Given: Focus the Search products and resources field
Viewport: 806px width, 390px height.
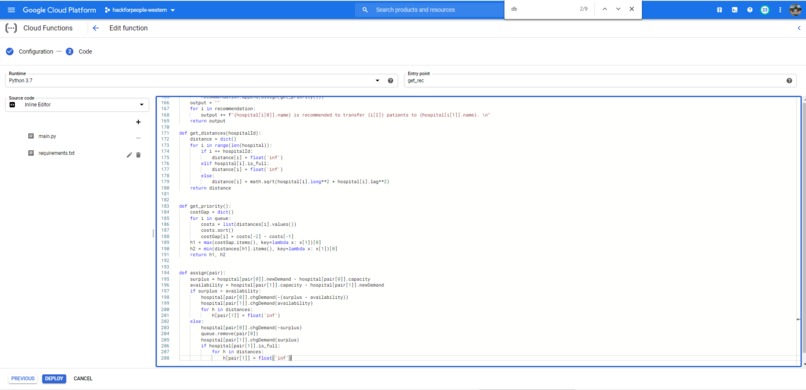Looking at the screenshot, I should (429, 10).
